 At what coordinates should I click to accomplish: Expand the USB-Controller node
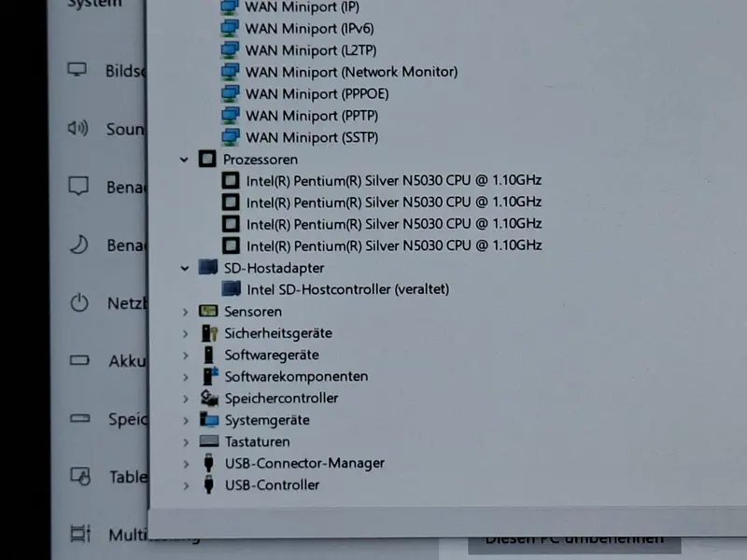coord(186,485)
